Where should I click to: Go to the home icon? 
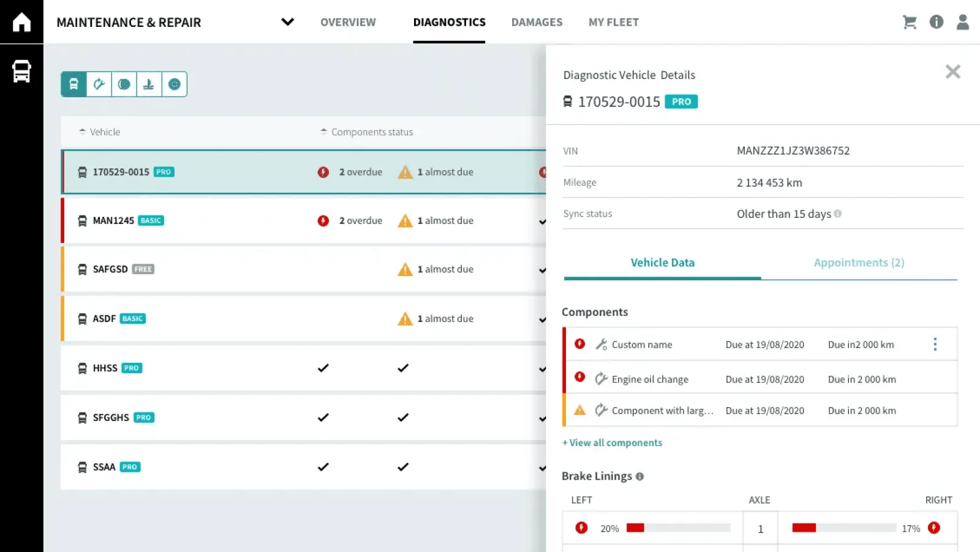[21, 22]
